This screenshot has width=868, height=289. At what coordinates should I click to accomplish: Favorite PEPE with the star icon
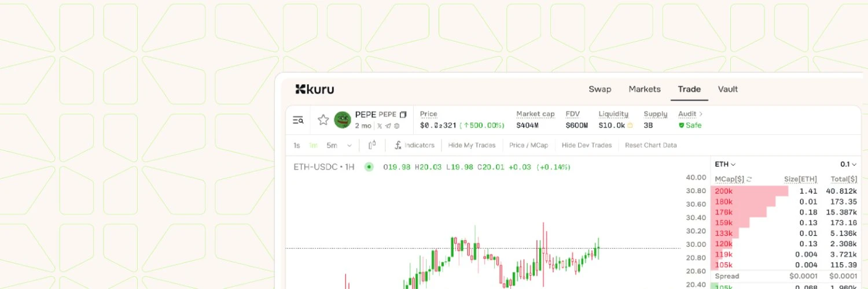pos(323,120)
